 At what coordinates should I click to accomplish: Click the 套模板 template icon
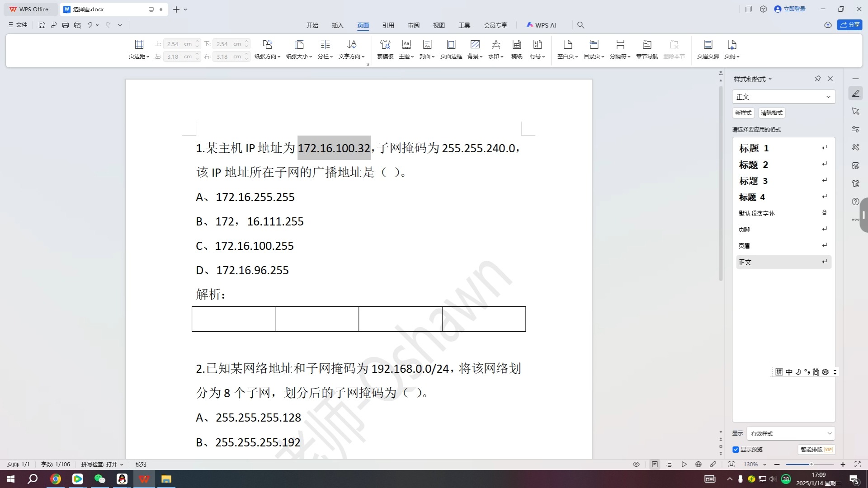385,49
